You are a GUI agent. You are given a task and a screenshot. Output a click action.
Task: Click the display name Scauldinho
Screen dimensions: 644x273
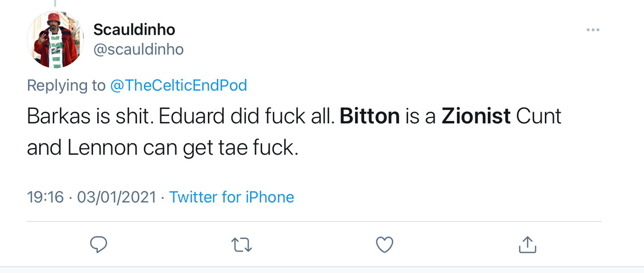(134, 30)
